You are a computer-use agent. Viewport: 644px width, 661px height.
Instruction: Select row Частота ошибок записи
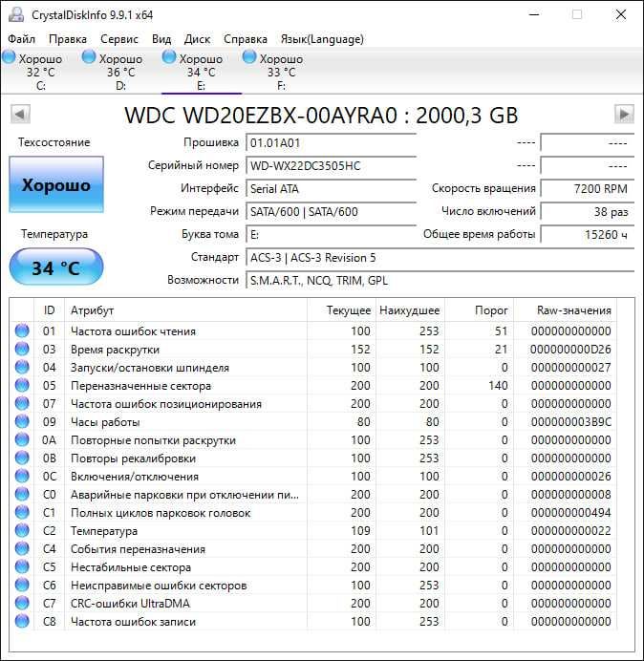(x=313, y=621)
